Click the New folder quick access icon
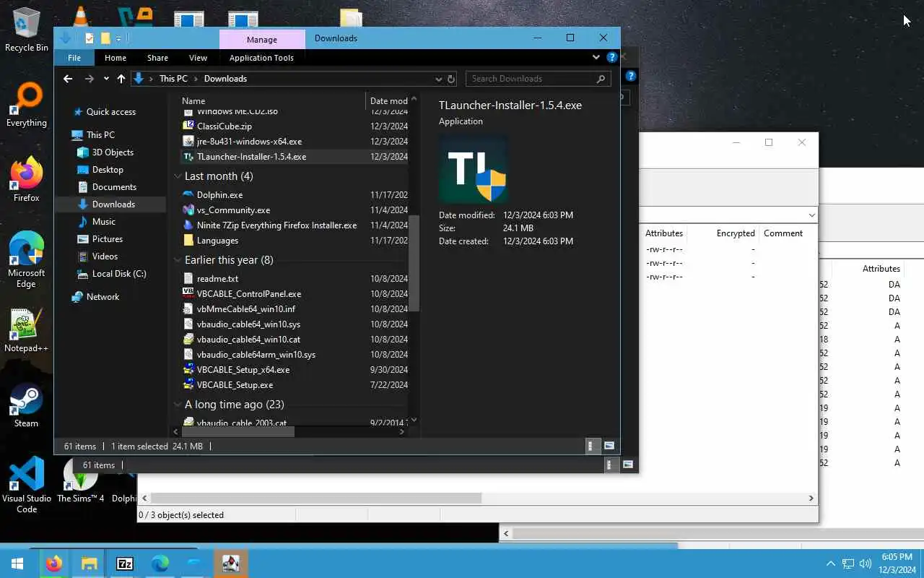 coord(105,38)
